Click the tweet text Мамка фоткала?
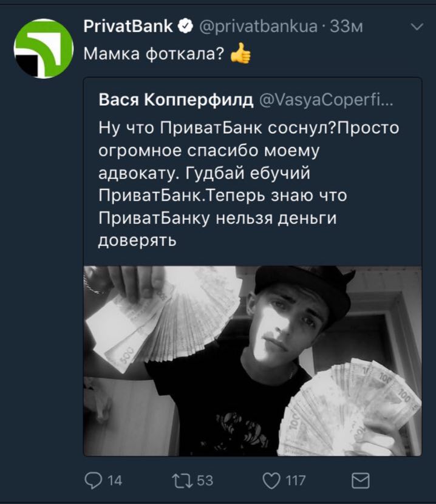Image resolution: width=436 pixels, height=504 pixels. tap(154, 53)
